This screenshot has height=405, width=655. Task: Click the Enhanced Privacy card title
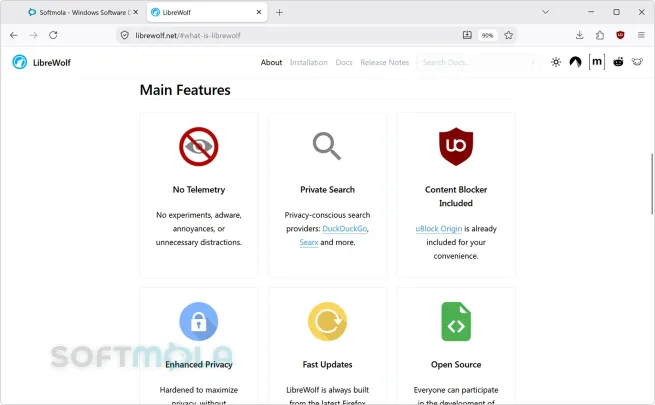[199, 364]
